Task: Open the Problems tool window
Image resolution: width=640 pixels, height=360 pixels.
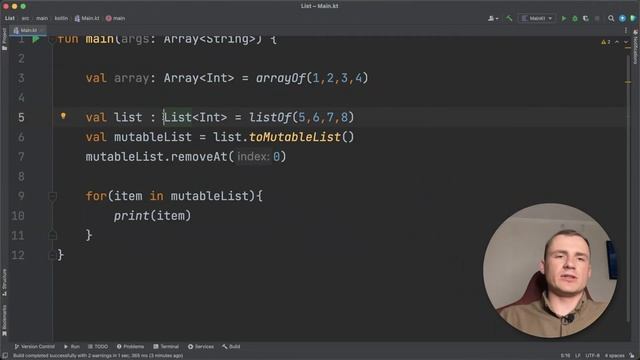Action: tap(130, 347)
